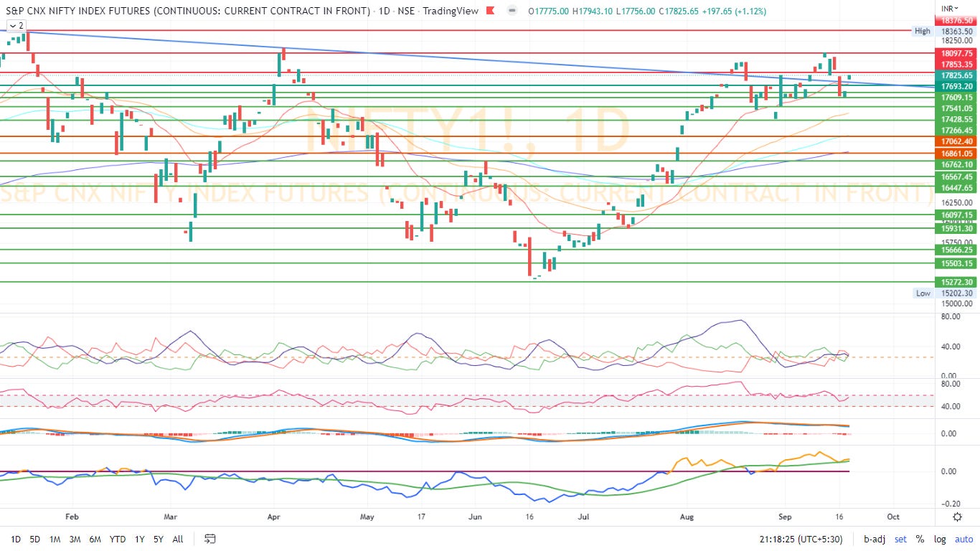Click the High tag on price scale

point(923,31)
